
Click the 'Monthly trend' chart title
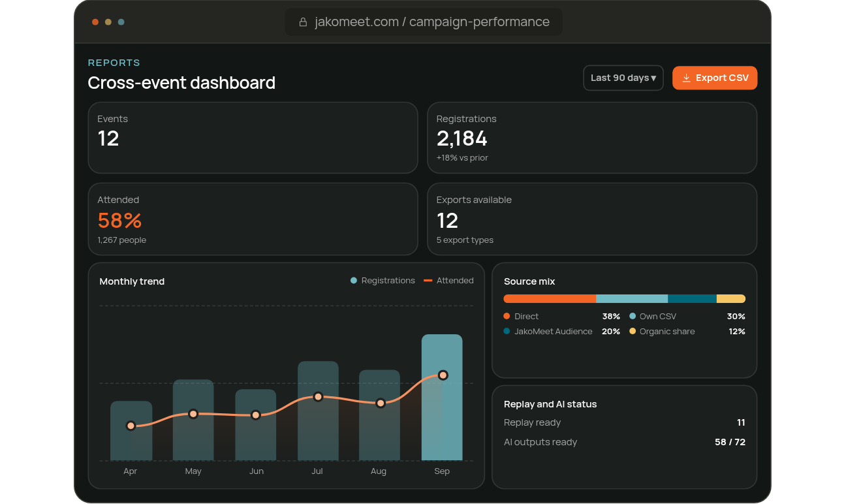click(132, 281)
